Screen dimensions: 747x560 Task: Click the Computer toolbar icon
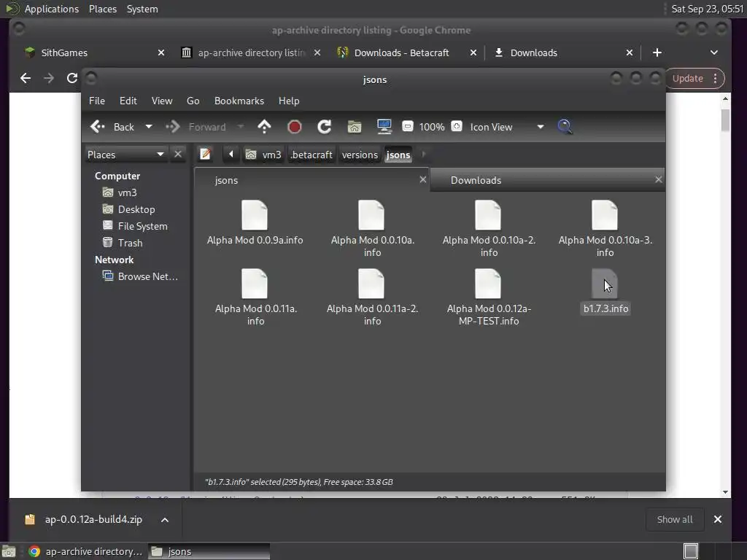pos(384,127)
